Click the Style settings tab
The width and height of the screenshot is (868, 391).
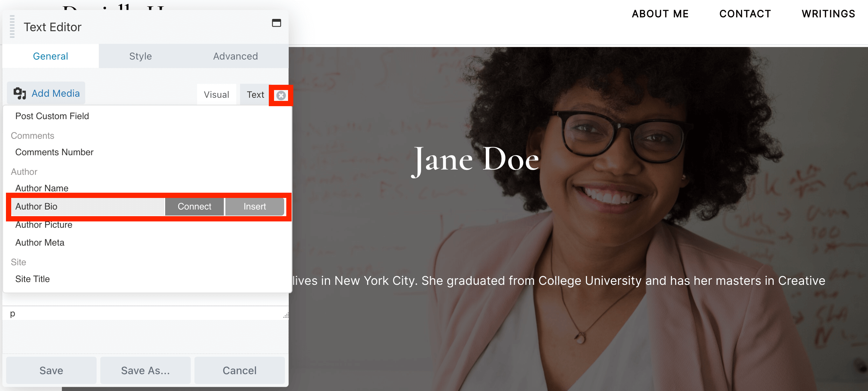(x=140, y=56)
